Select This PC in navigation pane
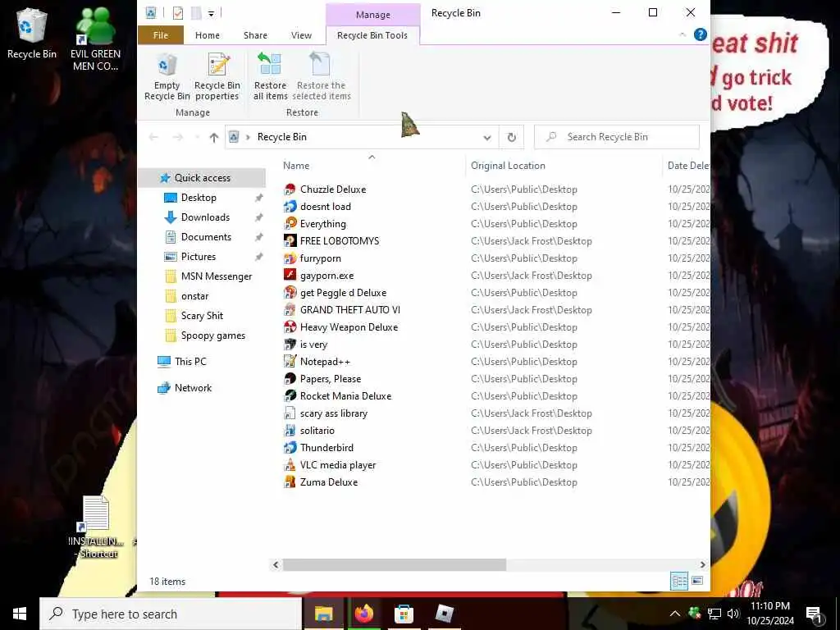 (x=190, y=362)
